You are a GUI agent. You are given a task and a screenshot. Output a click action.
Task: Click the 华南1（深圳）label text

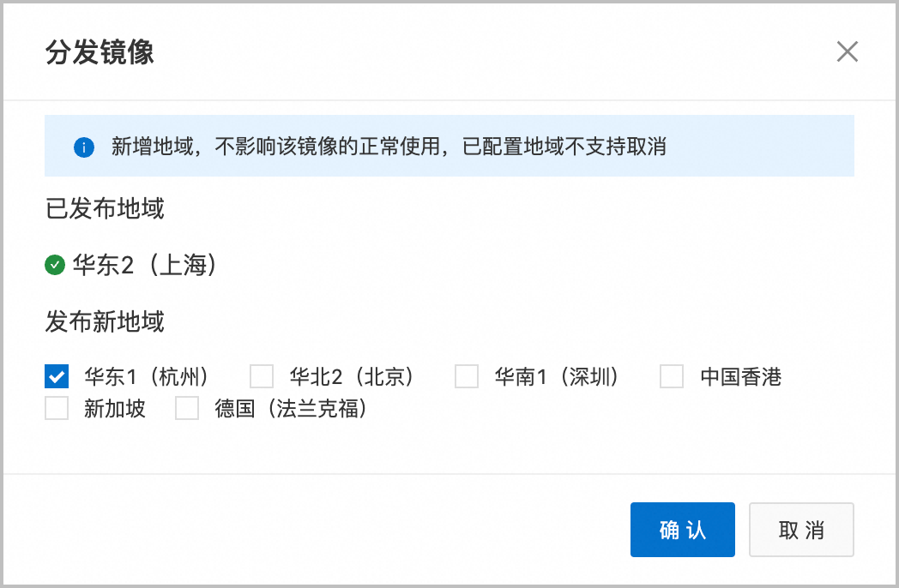click(558, 376)
